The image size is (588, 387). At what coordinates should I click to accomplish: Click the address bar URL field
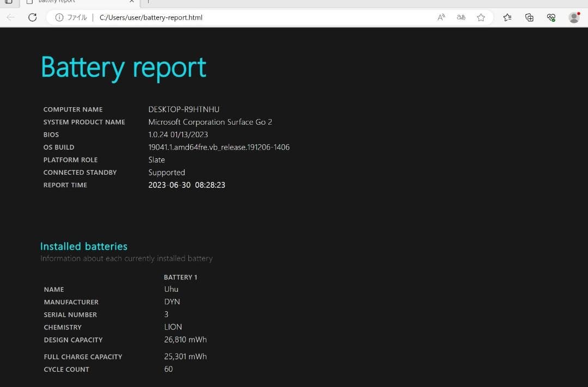[218, 17]
